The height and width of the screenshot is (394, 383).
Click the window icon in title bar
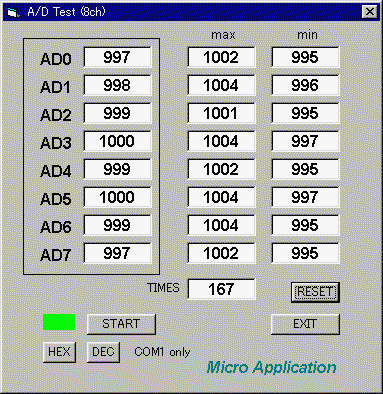[x=12, y=12]
